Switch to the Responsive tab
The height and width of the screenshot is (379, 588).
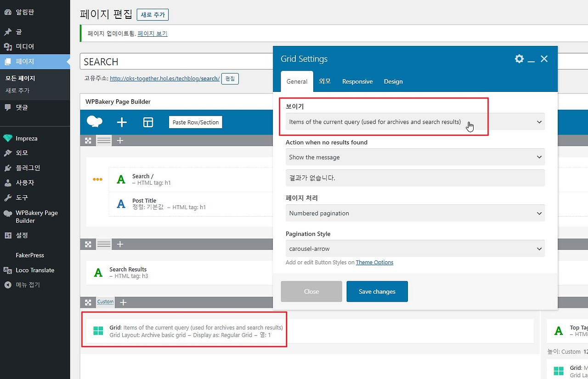pyautogui.click(x=357, y=81)
